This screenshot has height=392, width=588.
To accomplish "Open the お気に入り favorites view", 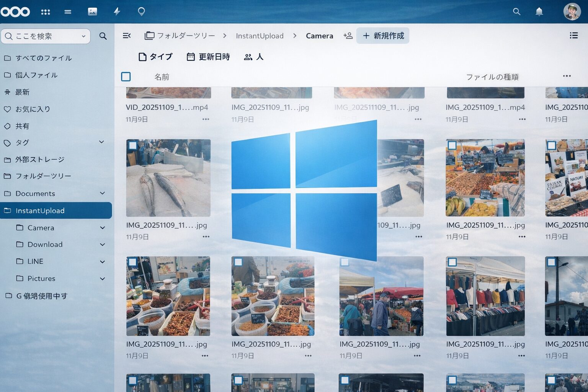I will [x=33, y=109].
